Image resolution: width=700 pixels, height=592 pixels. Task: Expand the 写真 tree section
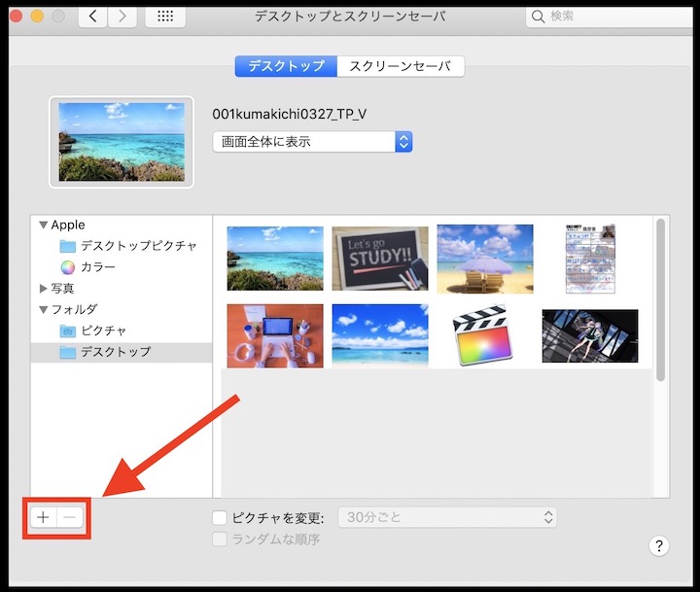point(44,289)
